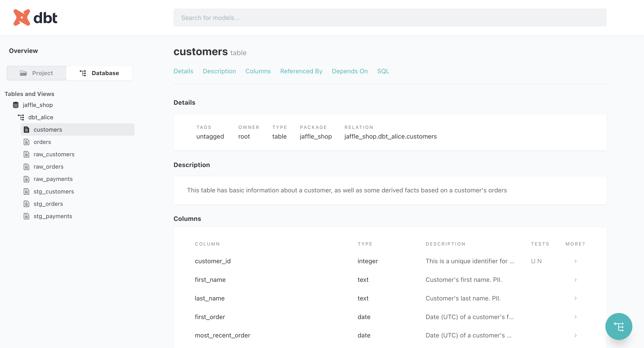Click the dbt logo
The image size is (644, 348).
[x=35, y=17]
